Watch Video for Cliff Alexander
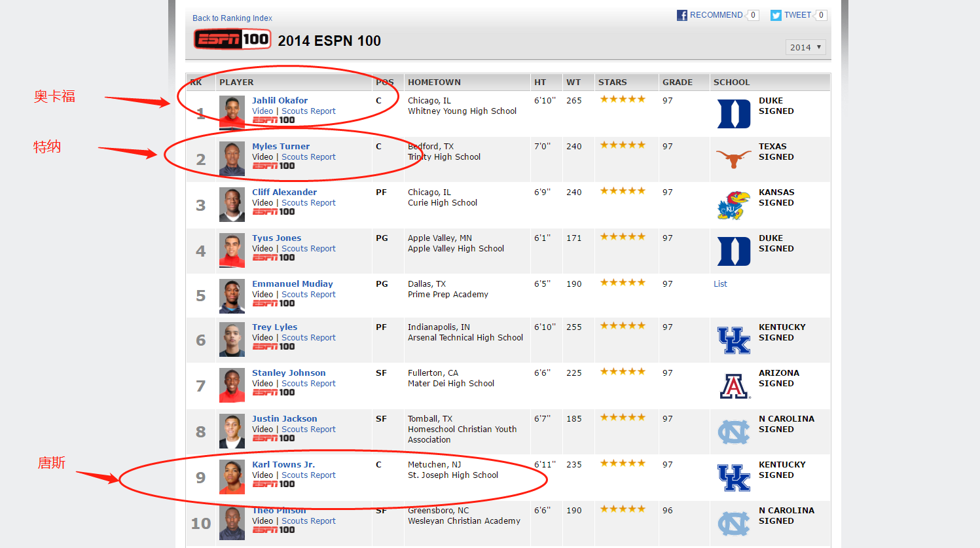 (263, 203)
